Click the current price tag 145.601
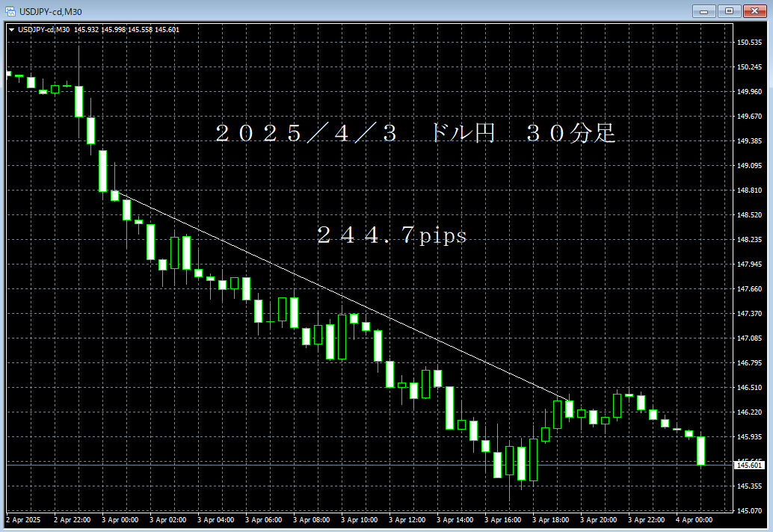 coord(750,464)
